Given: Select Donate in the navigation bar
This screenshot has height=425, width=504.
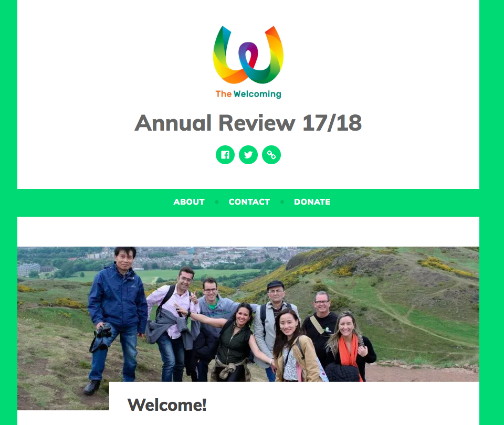Looking at the screenshot, I should pos(312,201).
